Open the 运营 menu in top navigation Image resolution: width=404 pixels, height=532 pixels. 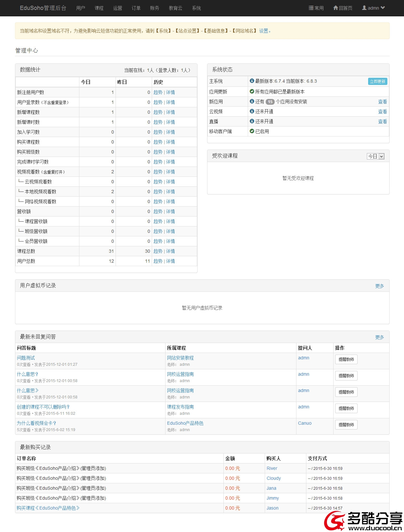118,8
